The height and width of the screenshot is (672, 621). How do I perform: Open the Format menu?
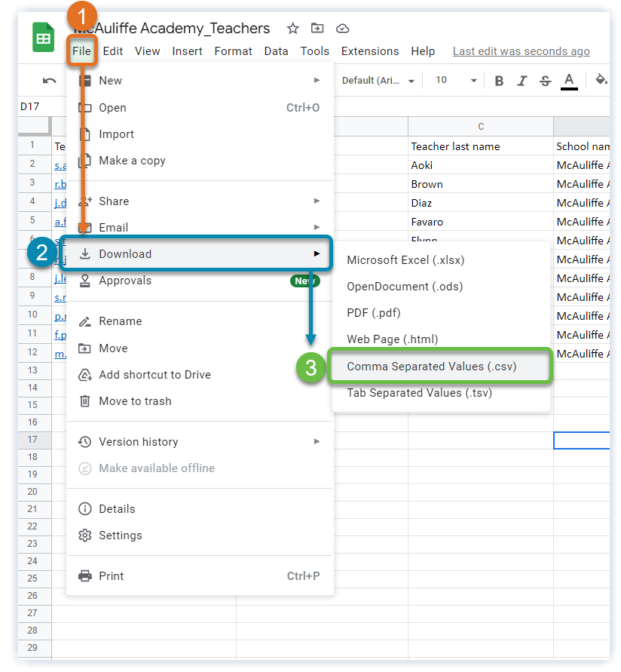[234, 51]
